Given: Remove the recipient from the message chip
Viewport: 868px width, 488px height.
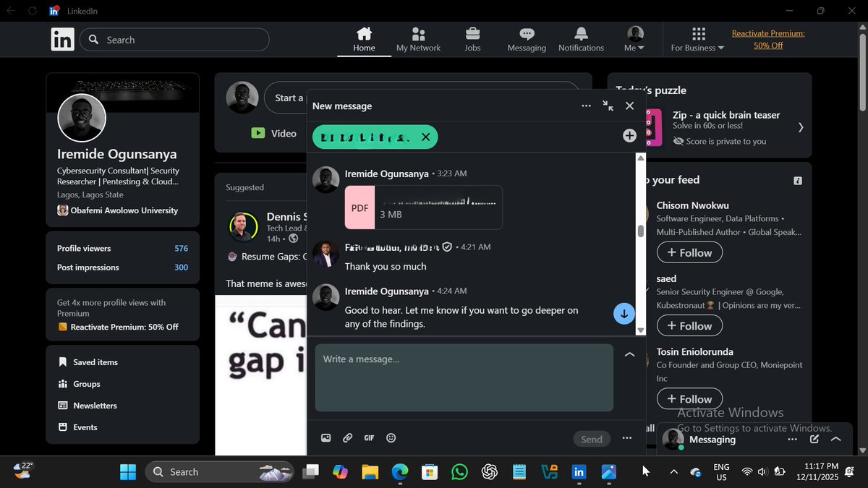Looking at the screenshot, I should pos(425,137).
